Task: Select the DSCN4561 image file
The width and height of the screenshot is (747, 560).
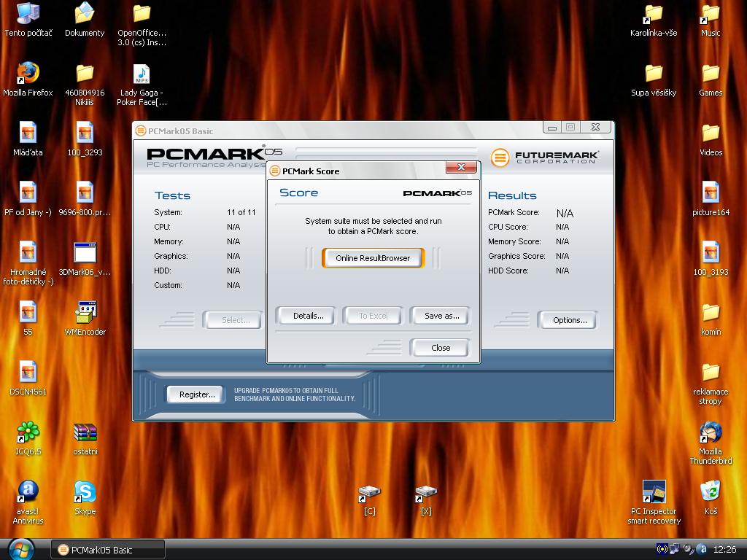Action: click(28, 378)
